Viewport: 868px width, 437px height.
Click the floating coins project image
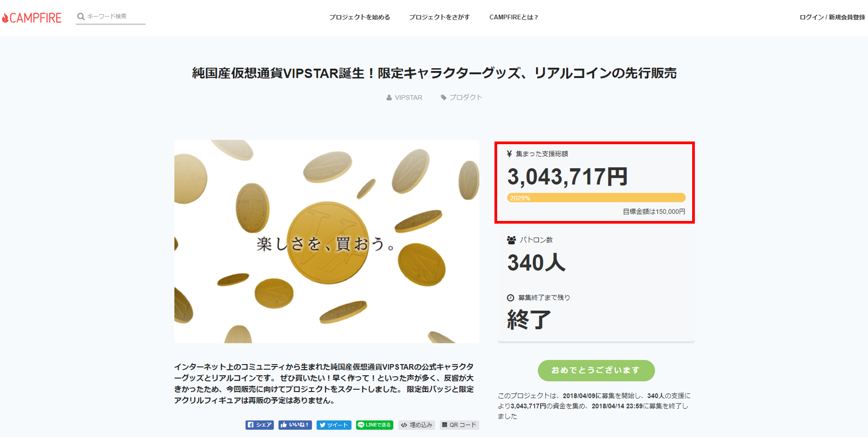[x=326, y=241]
